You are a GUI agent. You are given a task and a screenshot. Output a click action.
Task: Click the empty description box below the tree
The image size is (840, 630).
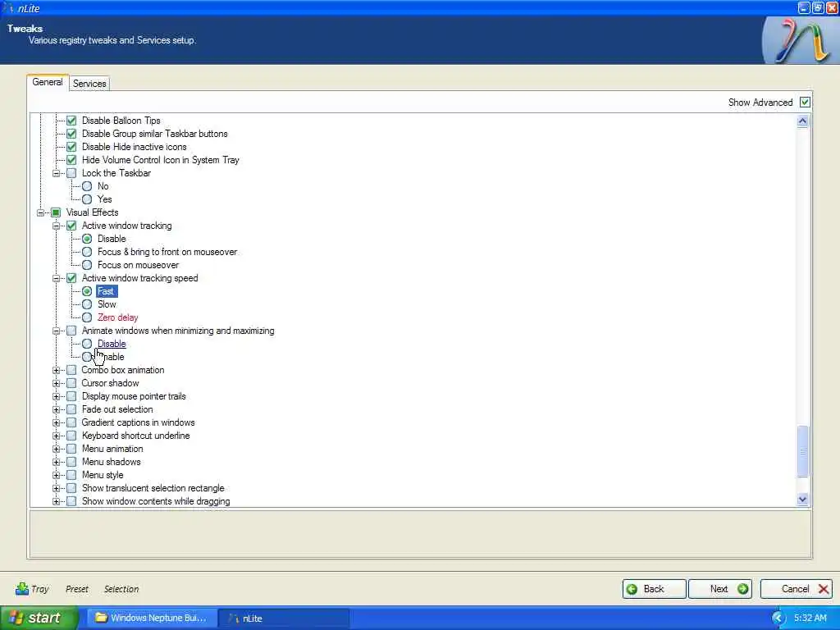421,534
